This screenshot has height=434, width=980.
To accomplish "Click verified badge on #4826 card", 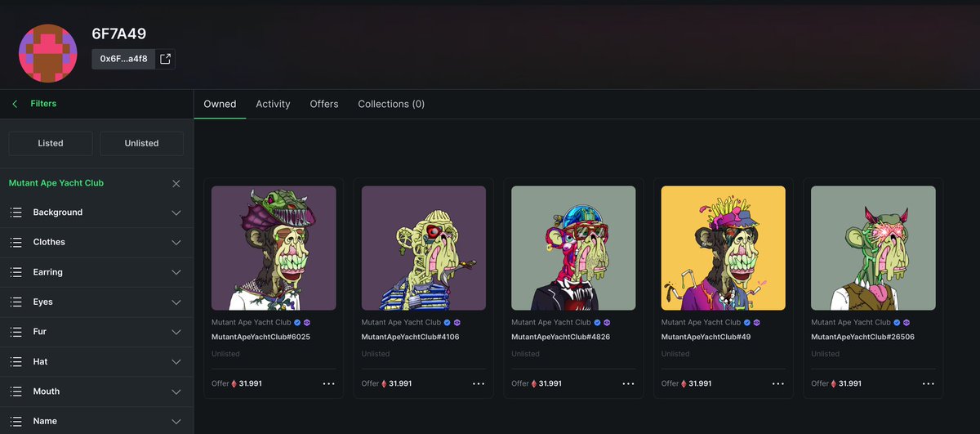I will coord(597,323).
